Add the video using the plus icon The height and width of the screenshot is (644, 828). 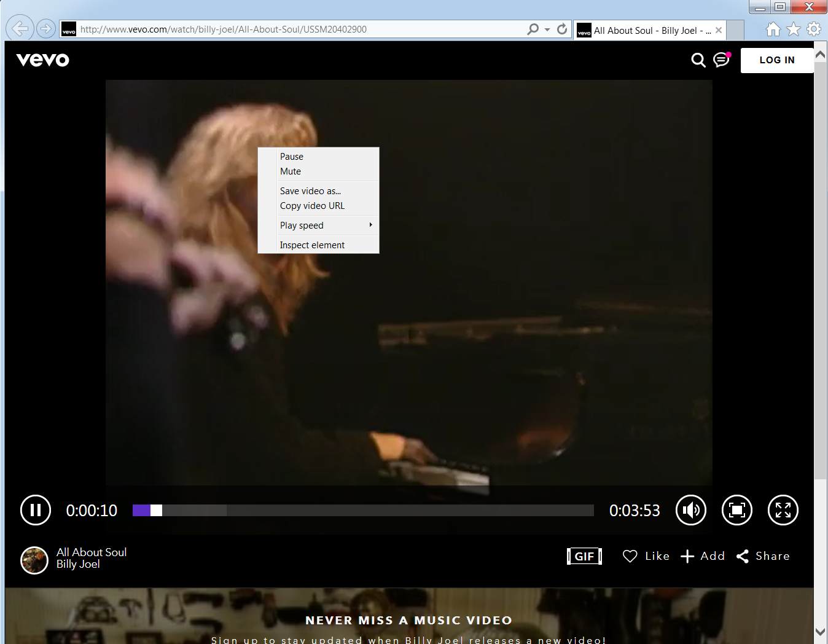coord(687,556)
